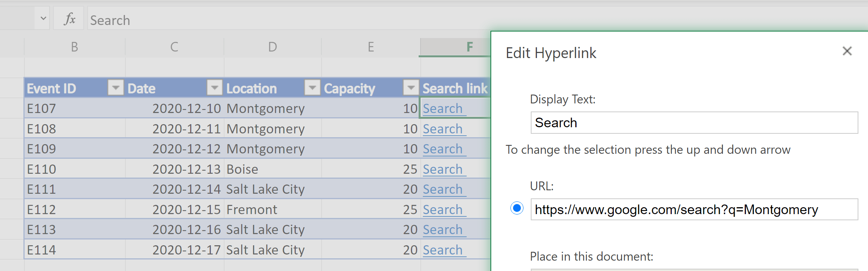
Task: Select the URL radio button
Action: (x=517, y=208)
